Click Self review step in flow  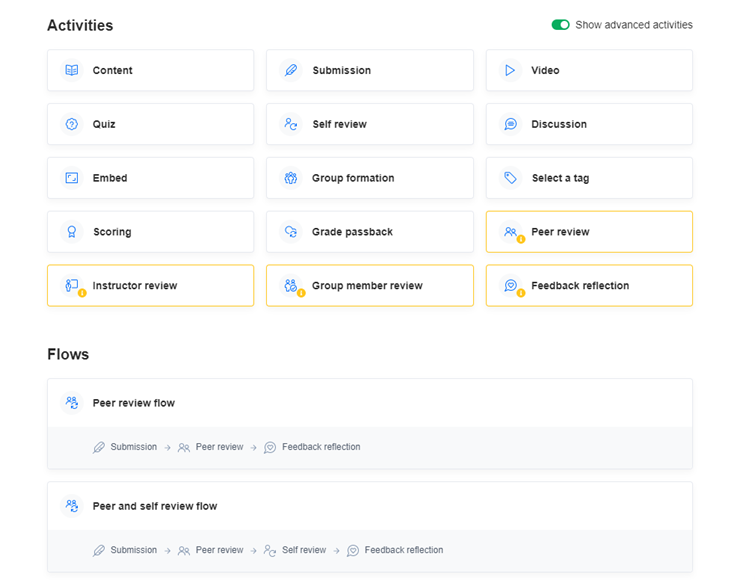[x=295, y=550]
